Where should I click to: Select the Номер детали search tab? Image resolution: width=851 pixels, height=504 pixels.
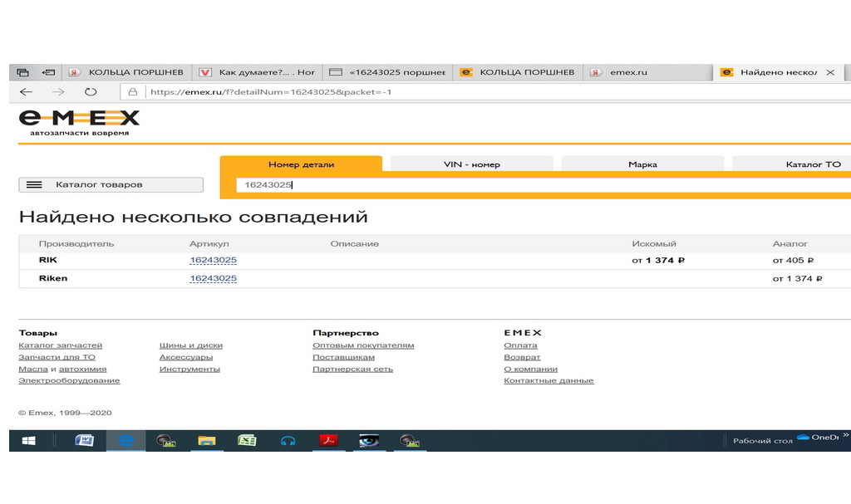tap(301, 164)
